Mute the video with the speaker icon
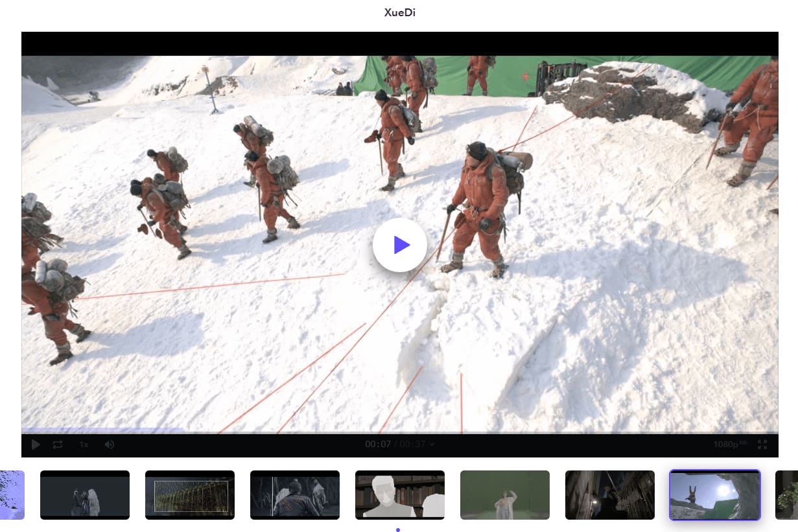The height and width of the screenshot is (532, 798). click(x=110, y=445)
